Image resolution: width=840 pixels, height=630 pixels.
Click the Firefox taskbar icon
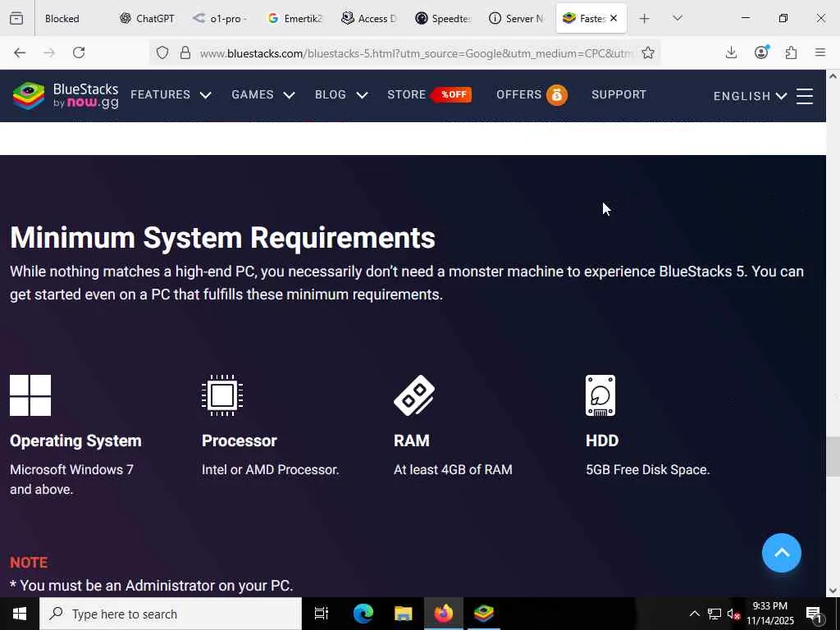click(444, 614)
